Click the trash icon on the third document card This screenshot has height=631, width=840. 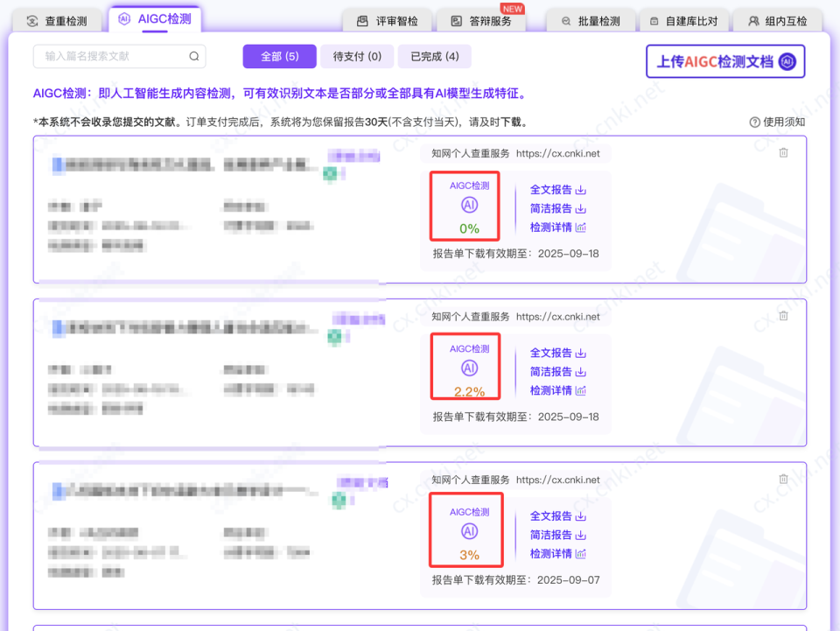point(783,478)
